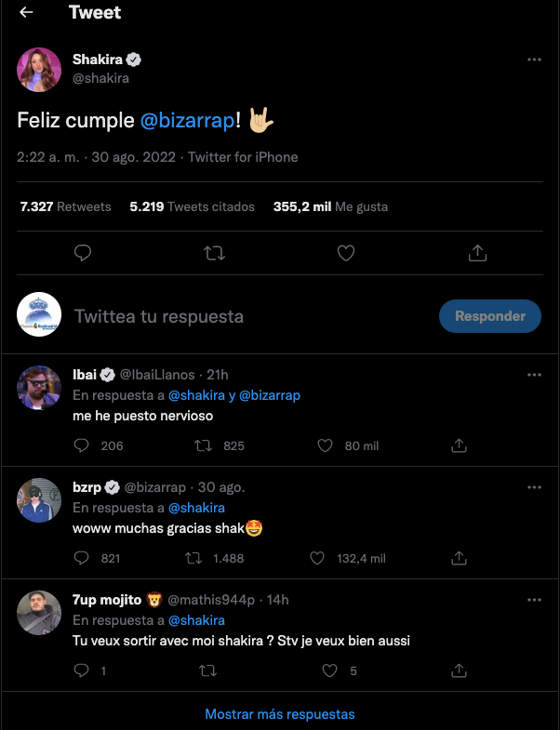Open more options on bzrp's reply

tap(534, 487)
